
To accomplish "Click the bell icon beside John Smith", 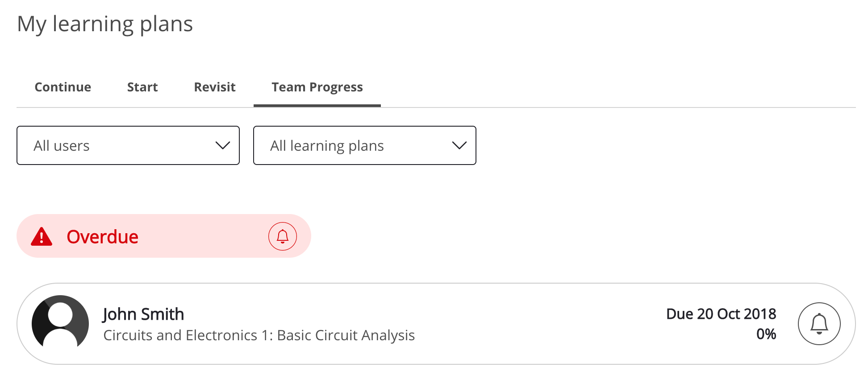I will (x=819, y=324).
